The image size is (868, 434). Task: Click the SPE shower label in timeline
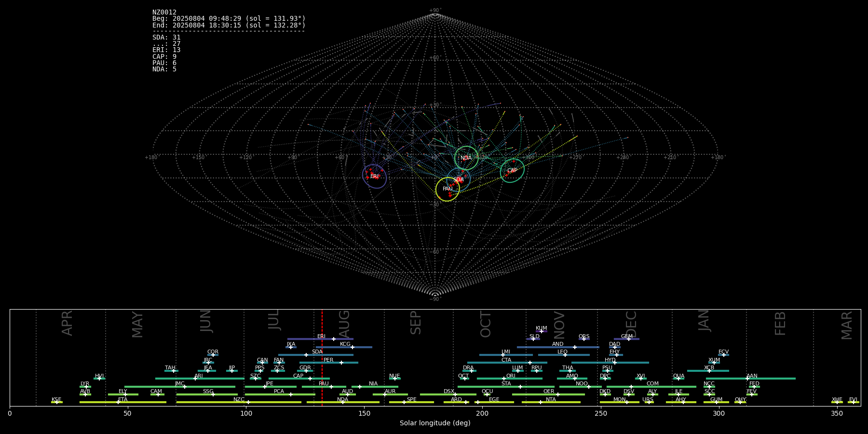[x=411, y=400]
